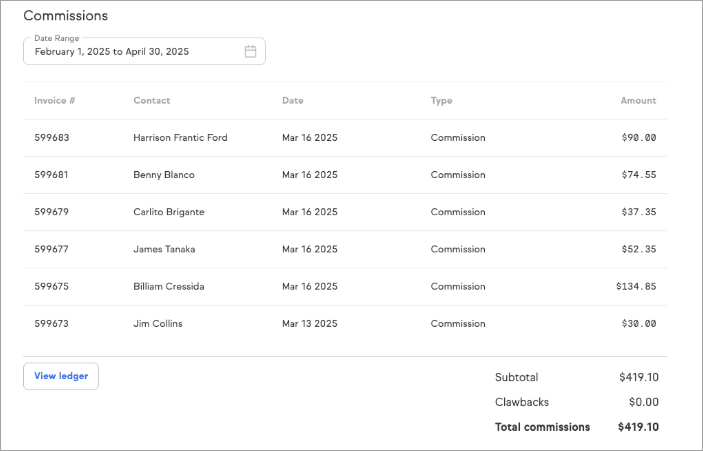Viewport: 703px width, 451px height.
Task: Click the Total commissions value
Action: (x=638, y=427)
